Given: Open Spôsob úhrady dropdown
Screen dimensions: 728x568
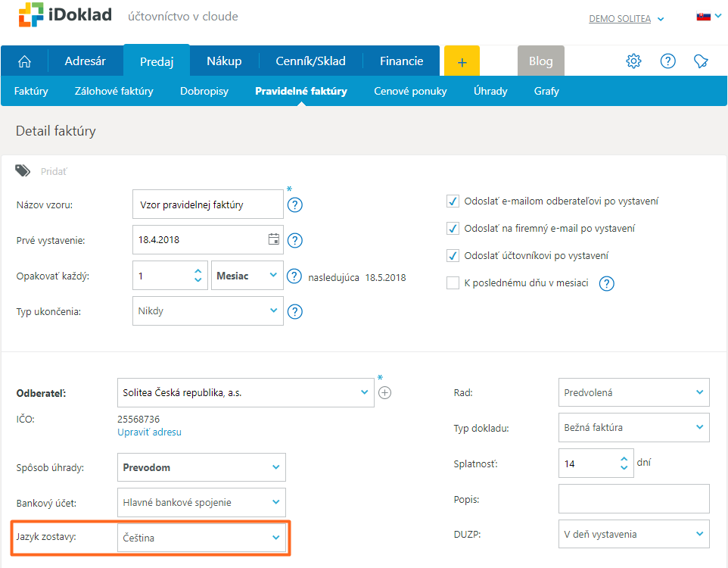Looking at the screenshot, I should (202, 467).
